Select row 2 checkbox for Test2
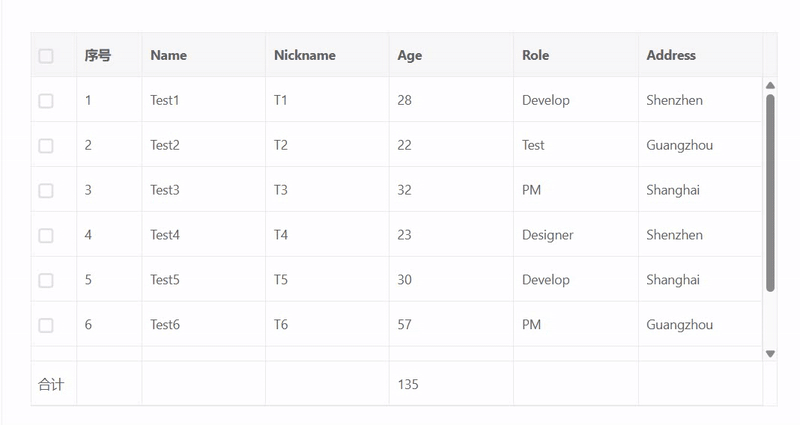This screenshot has height=425, width=800. [x=46, y=146]
